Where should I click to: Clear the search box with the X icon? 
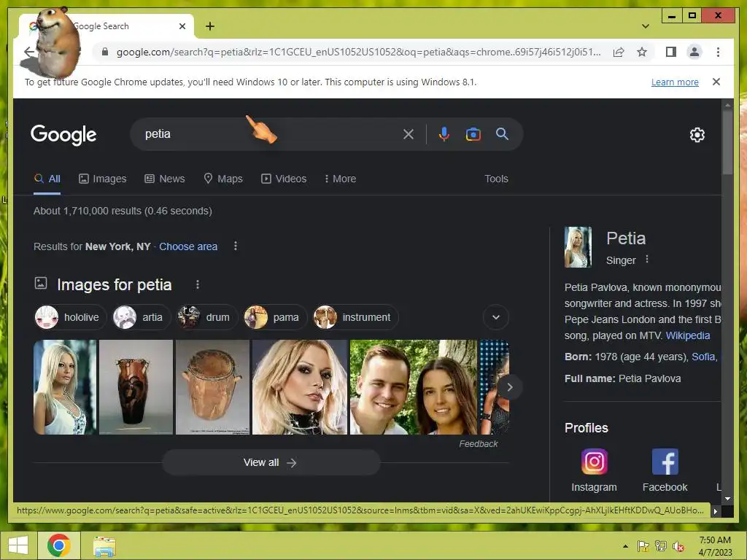click(x=409, y=134)
